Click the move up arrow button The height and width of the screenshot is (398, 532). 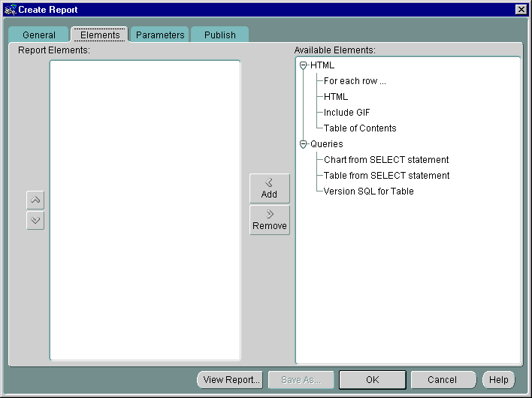point(35,200)
